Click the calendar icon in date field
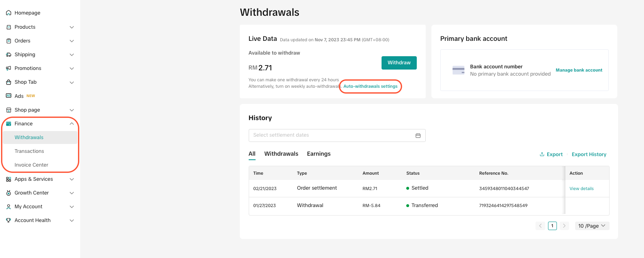The width and height of the screenshot is (644, 258). [x=418, y=135]
